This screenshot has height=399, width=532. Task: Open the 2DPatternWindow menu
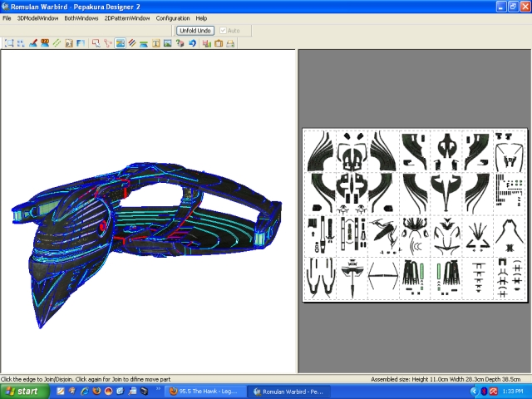point(127,18)
